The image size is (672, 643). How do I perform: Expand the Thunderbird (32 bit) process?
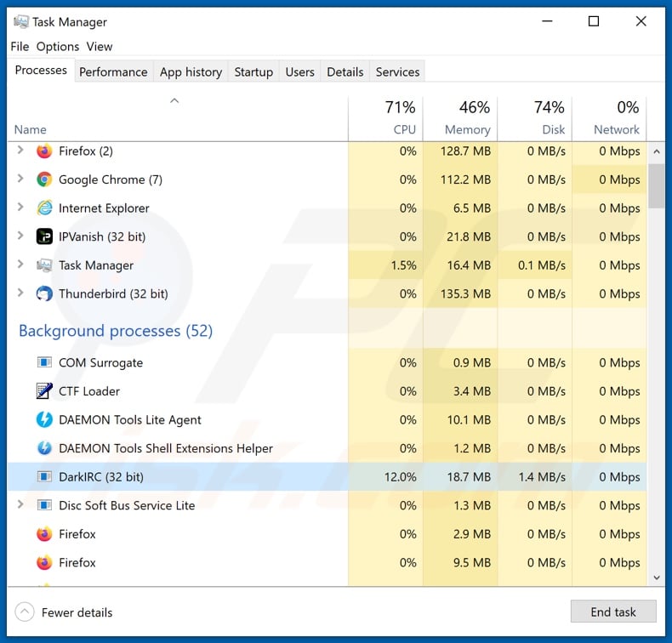(x=20, y=293)
